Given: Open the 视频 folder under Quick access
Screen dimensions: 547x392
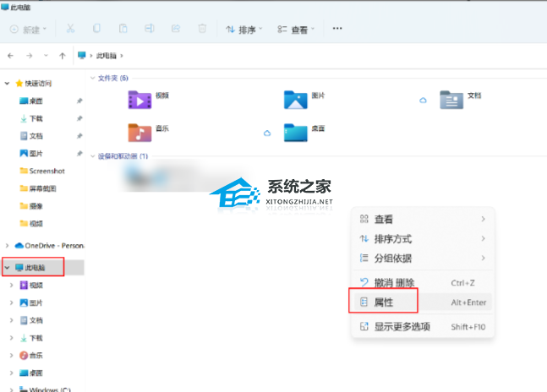Looking at the screenshot, I should [x=31, y=223].
